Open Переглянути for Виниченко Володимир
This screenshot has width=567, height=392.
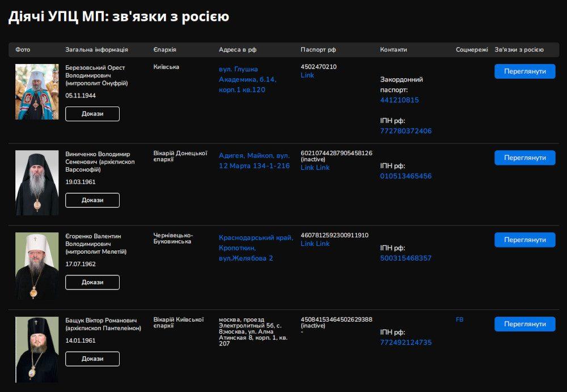524,157
